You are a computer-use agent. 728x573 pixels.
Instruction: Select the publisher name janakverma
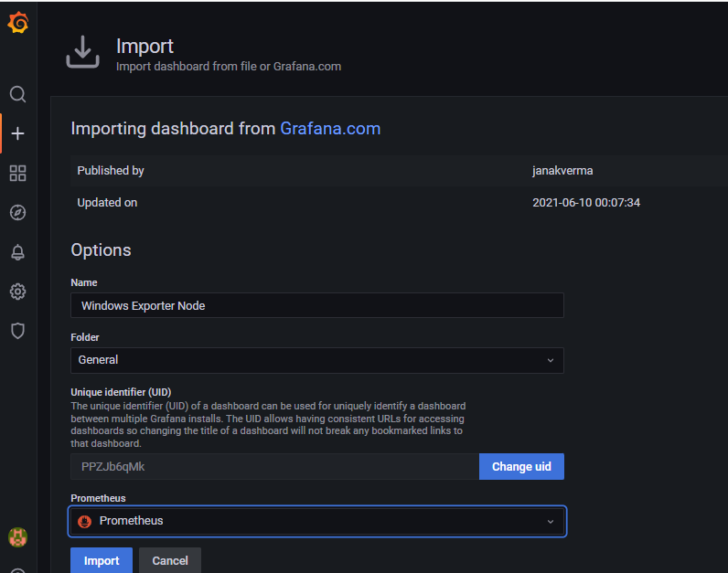pyautogui.click(x=562, y=171)
